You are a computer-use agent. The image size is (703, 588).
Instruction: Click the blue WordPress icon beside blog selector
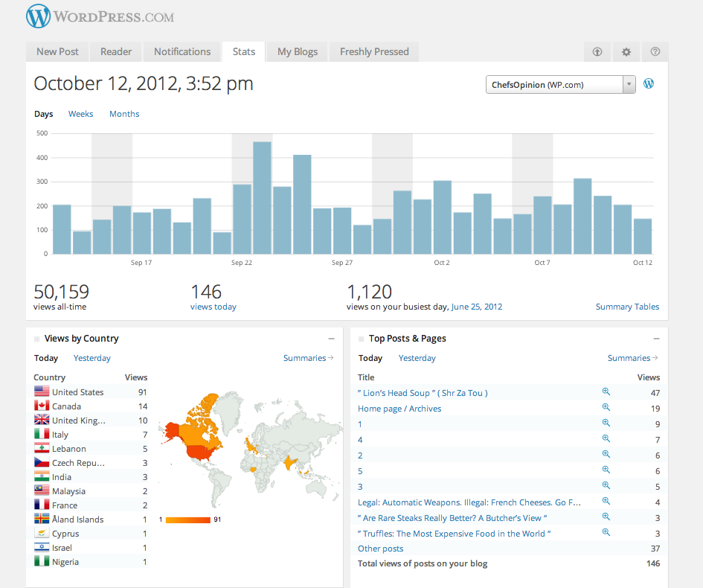pyautogui.click(x=649, y=84)
